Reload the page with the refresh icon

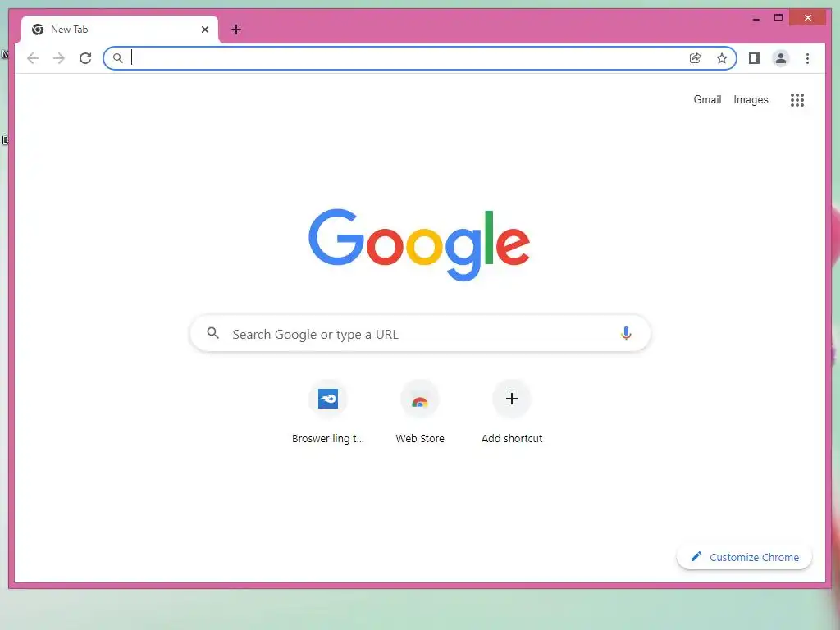pyautogui.click(x=85, y=58)
